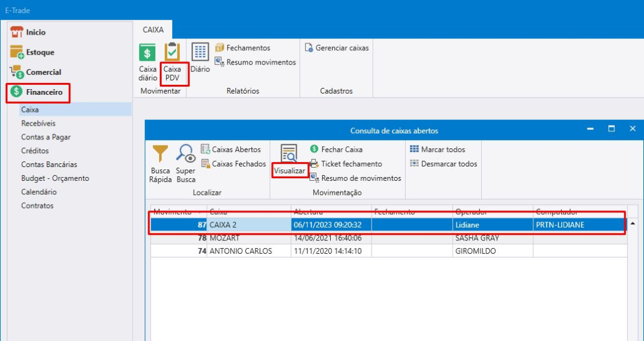Viewport: 644px width, 341px height.
Task: Click the Visualizar magnifier icon
Action: point(289,154)
